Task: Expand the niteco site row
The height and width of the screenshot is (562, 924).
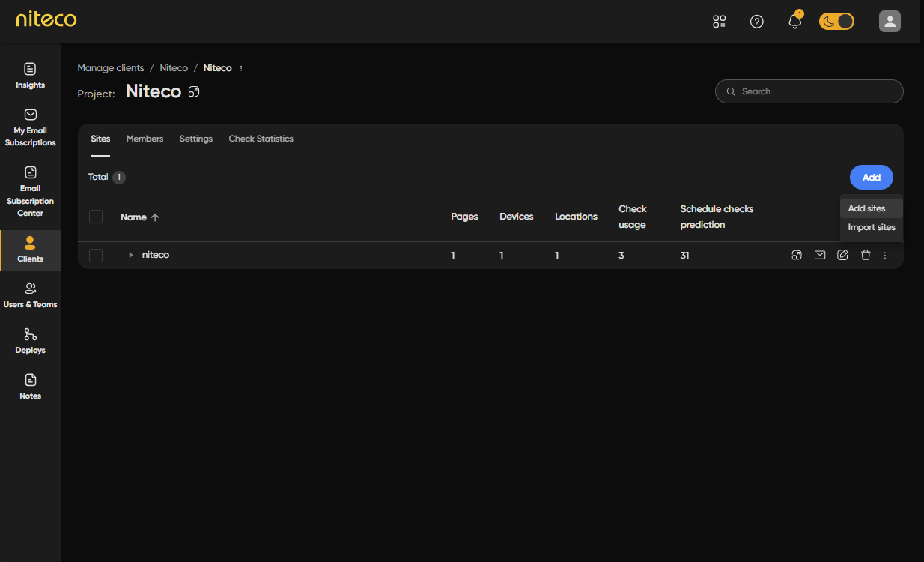Action: (x=130, y=256)
